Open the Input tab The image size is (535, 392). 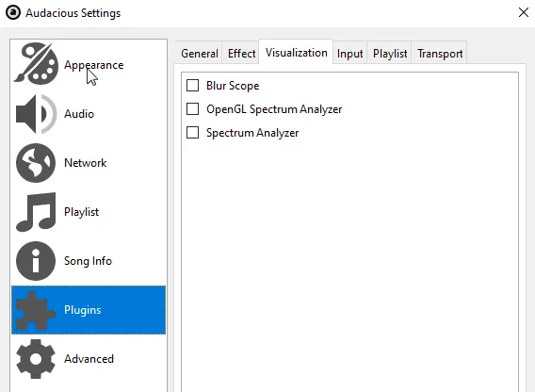tap(349, 54)
